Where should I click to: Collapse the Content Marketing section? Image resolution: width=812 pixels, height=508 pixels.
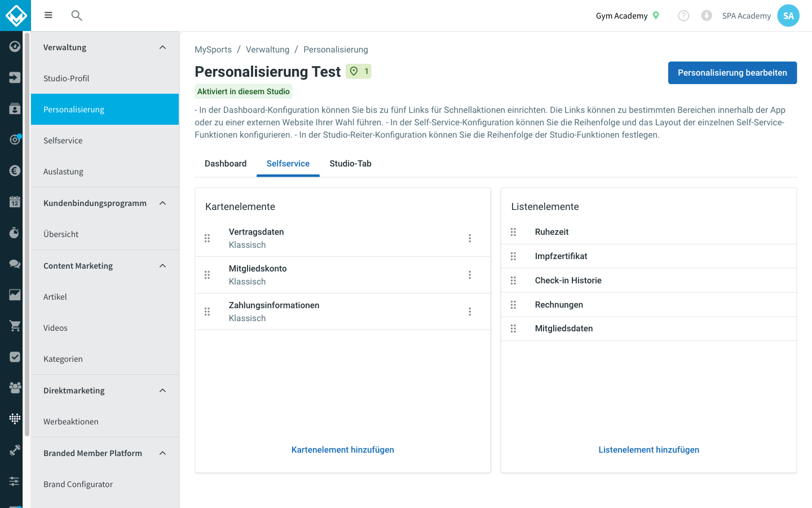162,266
